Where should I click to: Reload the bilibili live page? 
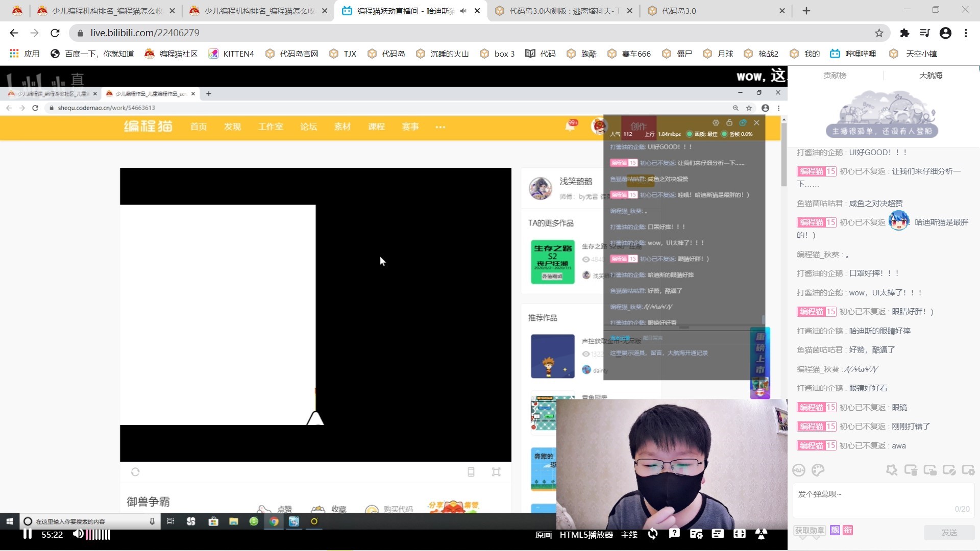[55, 33]
